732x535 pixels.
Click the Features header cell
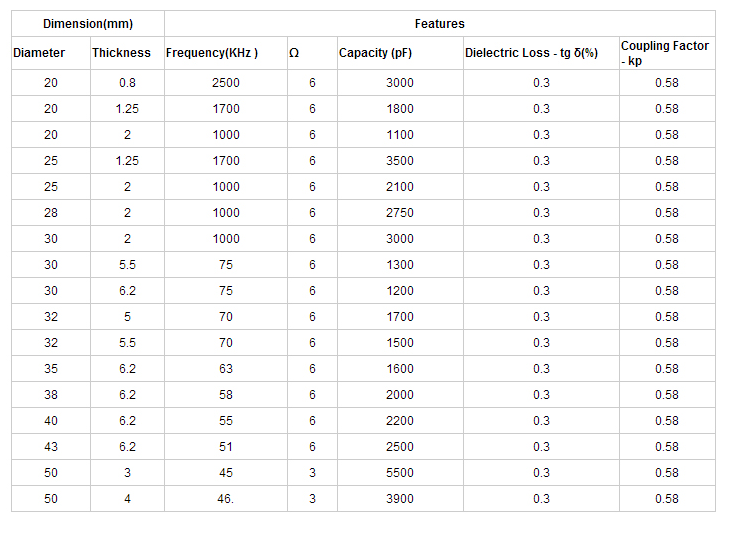pos(439,23)
